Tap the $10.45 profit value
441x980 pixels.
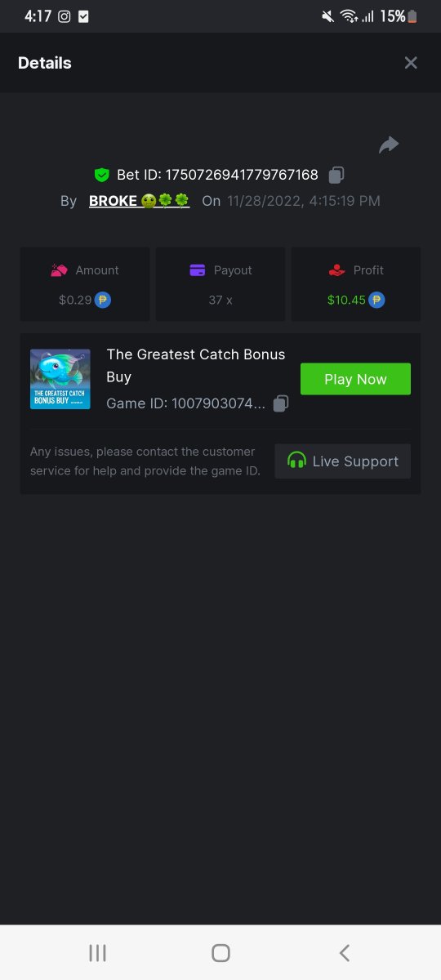click(346, 300)
